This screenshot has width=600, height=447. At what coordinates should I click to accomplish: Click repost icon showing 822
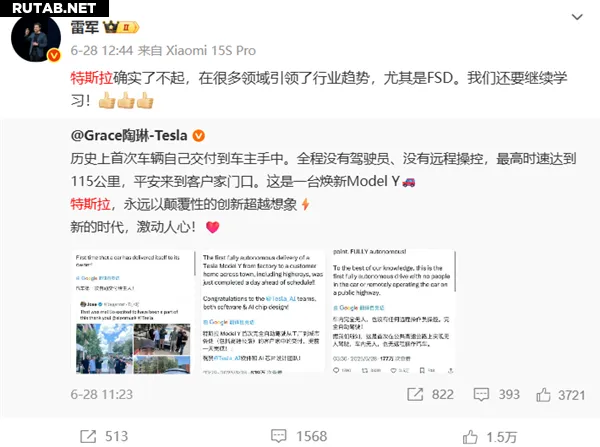click(415, 394)
